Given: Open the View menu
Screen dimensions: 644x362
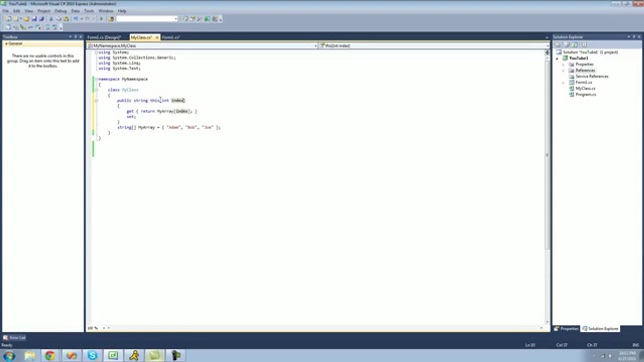Looking at the screenshot, I should coord(29,11).
